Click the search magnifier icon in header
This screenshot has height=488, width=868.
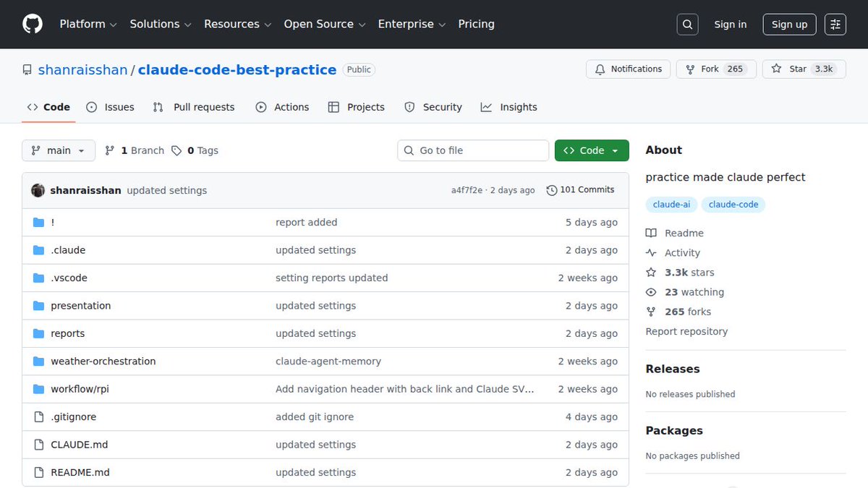click(688, 24)
